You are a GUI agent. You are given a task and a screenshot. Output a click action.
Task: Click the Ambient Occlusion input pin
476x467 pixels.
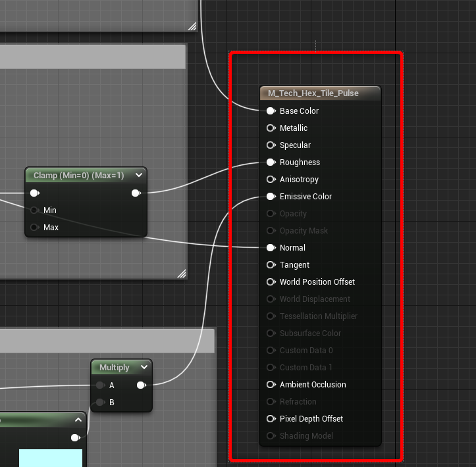tap(271, 385)
